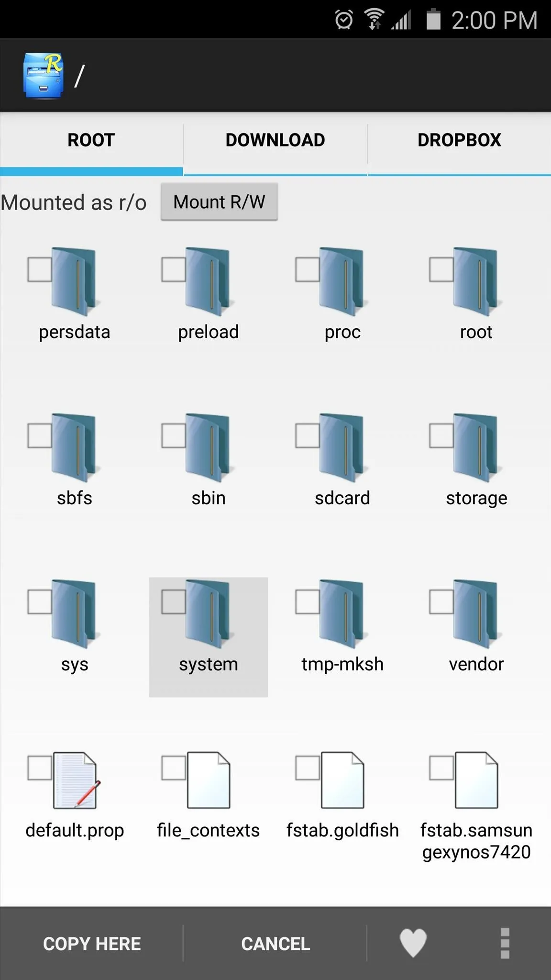Open the vendor folder
The height and width of the screenshot is (980, 551).
[x=476, y=627]
